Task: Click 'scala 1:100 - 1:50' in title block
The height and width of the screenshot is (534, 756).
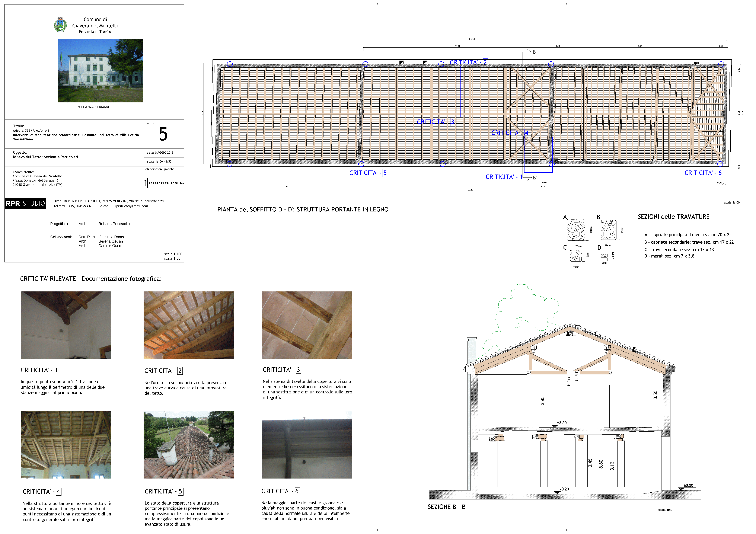Action: point(159,161)
